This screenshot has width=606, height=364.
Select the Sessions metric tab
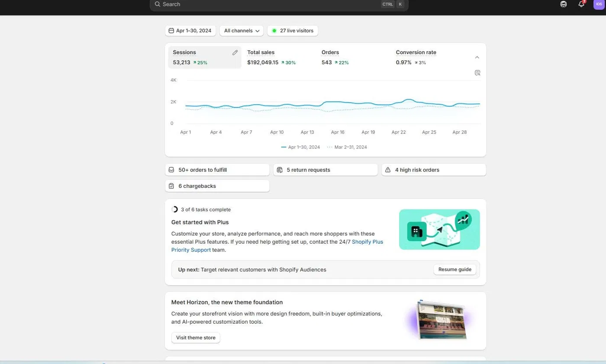(x=204, y=57)
